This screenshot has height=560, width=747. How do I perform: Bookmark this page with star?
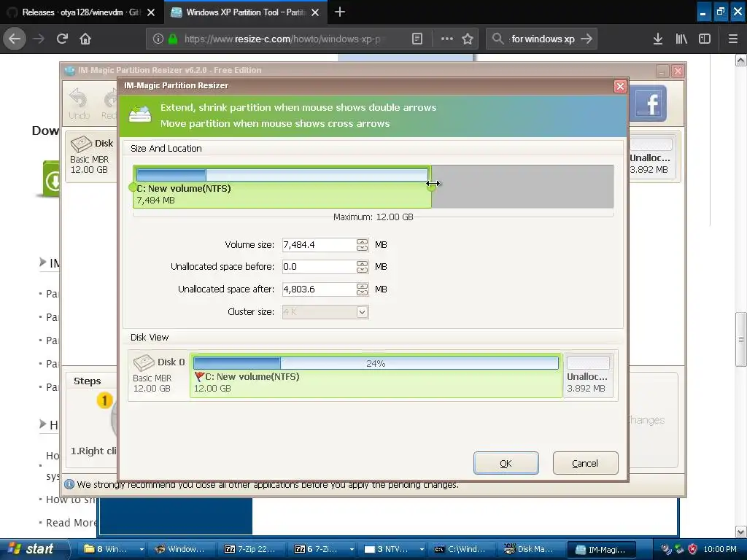(468, 39)
